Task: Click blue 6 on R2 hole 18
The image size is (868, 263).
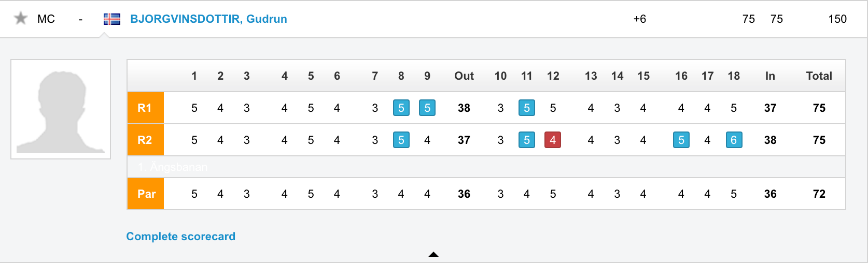Action: point(734,140)
